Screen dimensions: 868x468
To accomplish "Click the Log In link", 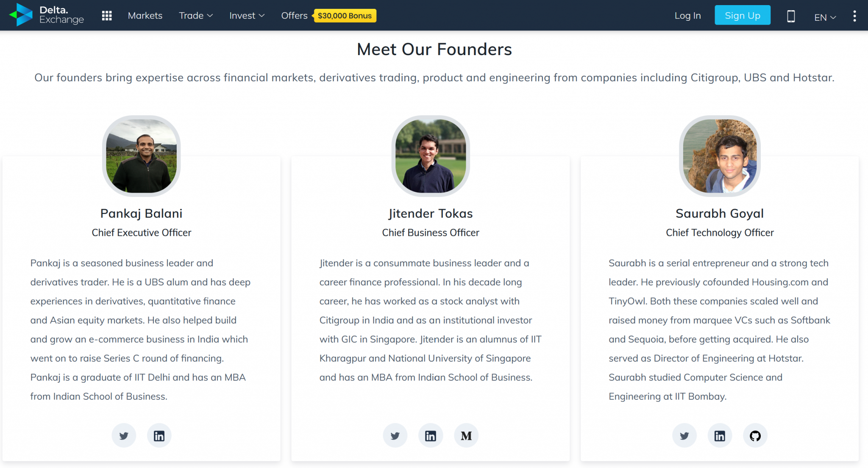I will (687, 16).
